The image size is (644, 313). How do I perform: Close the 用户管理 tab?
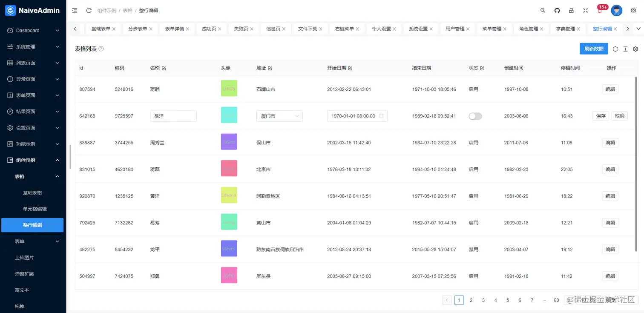468,29
